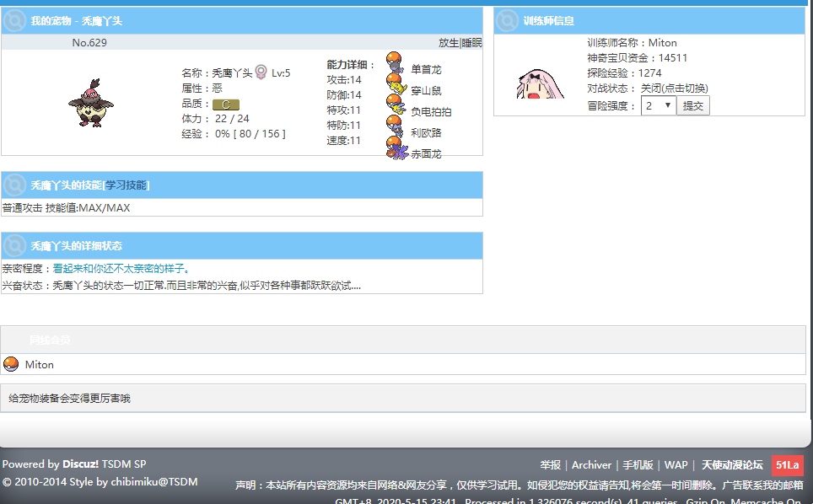This screenshot has width=813, height=504.
Task: Click the 利欧路 party Pokémon icon
Action: tap(395, 126)
